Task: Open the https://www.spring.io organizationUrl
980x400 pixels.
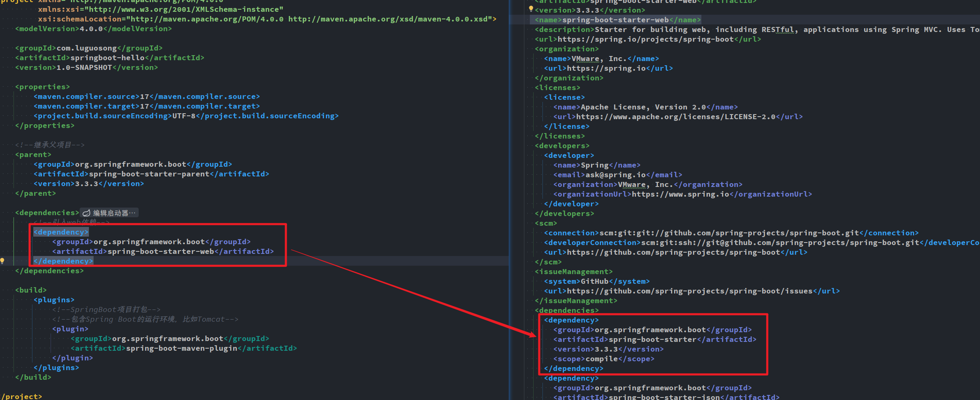Action: point(680,194)
